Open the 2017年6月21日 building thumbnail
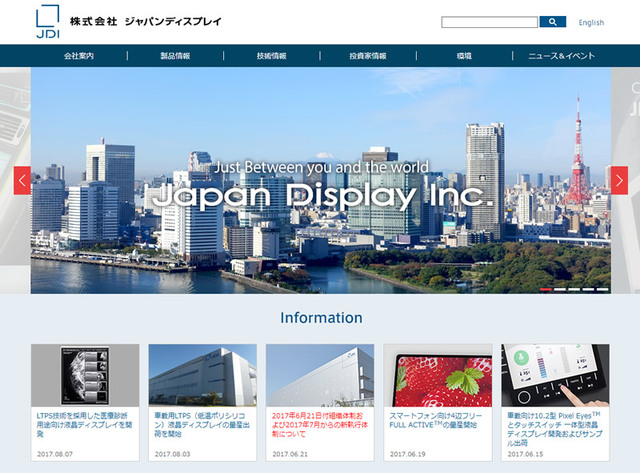This screenshot has width=640, height=473. click(x=320, y=375)
